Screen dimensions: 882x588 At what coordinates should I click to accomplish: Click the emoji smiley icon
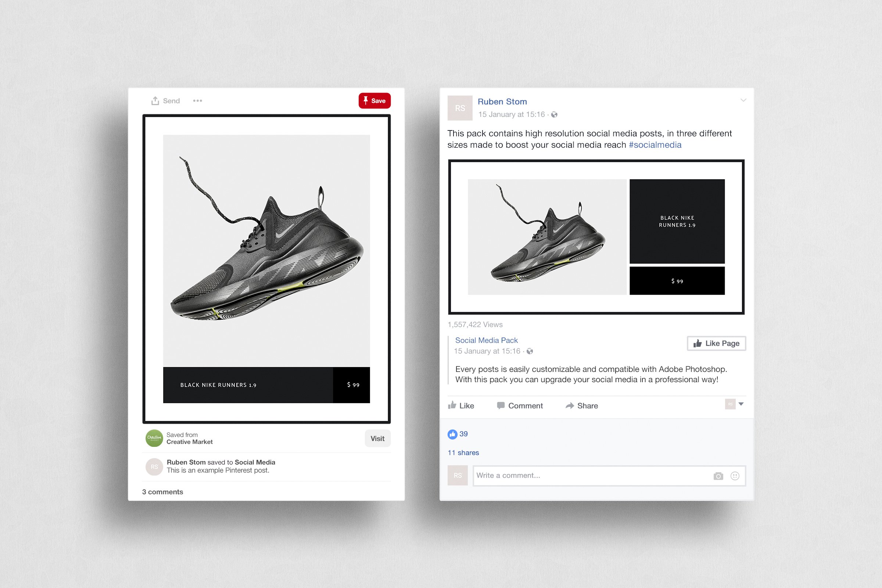735,476
